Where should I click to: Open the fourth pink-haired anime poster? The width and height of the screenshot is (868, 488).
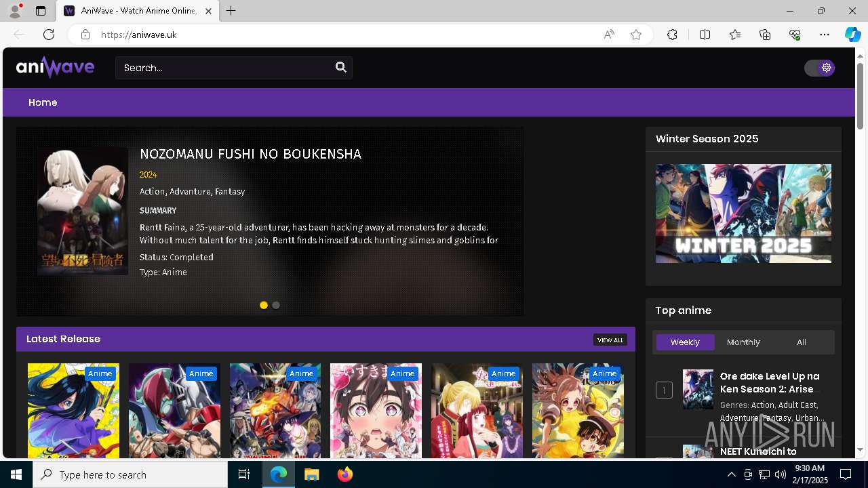376,411
